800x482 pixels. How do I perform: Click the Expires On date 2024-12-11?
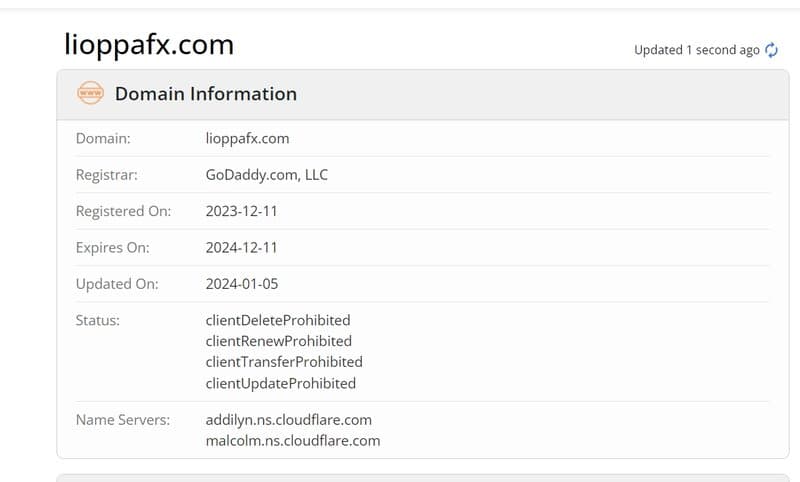click(242, 247)
